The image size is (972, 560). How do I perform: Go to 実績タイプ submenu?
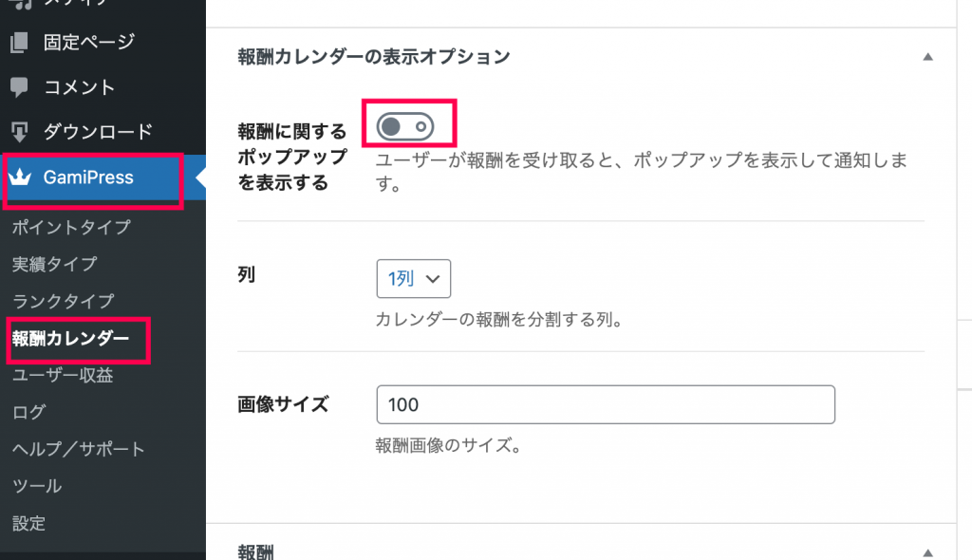pos(54,264)
